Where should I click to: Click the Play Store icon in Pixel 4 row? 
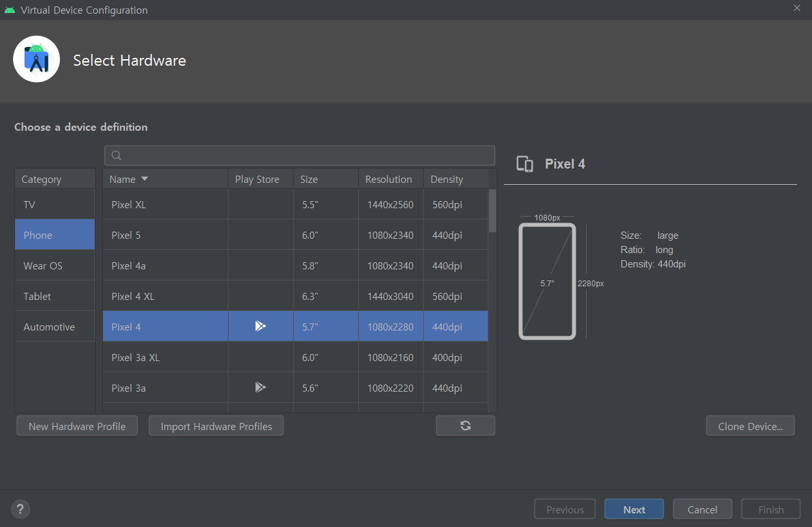pyautogui.click(x=260, y=326)
